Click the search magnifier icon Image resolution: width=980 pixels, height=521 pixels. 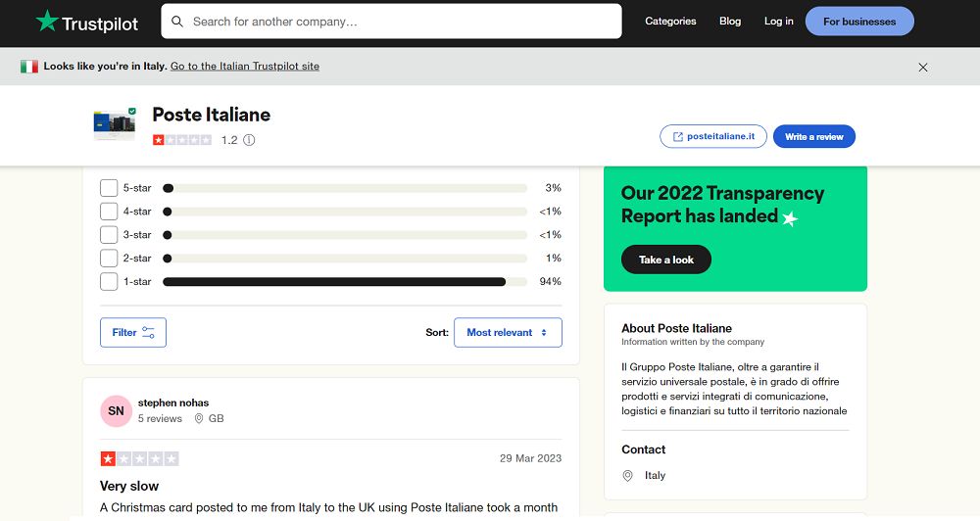[x=177, y=22]
